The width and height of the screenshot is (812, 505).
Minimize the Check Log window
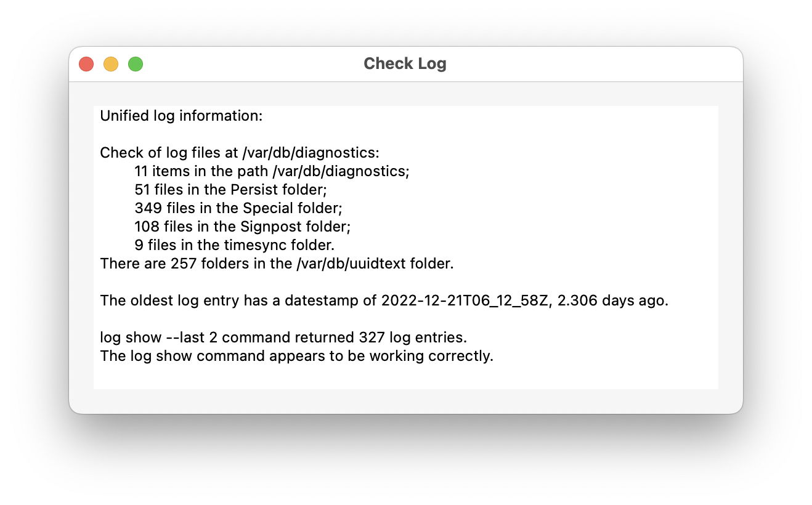[111, 64]
